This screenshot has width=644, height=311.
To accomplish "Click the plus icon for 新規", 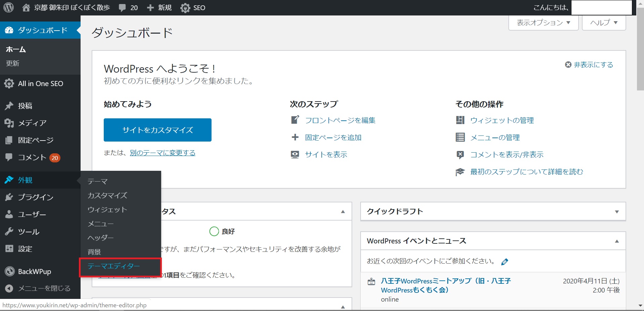I will coord(150,7).
